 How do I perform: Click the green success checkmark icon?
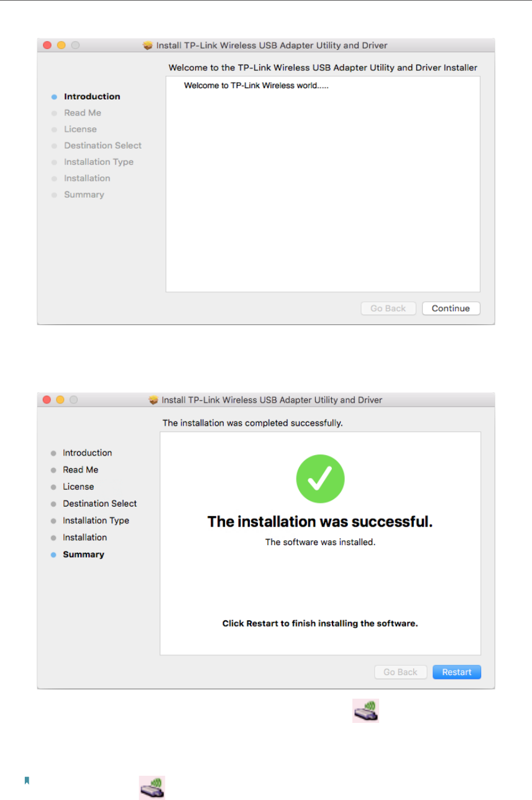click(320, 479)
